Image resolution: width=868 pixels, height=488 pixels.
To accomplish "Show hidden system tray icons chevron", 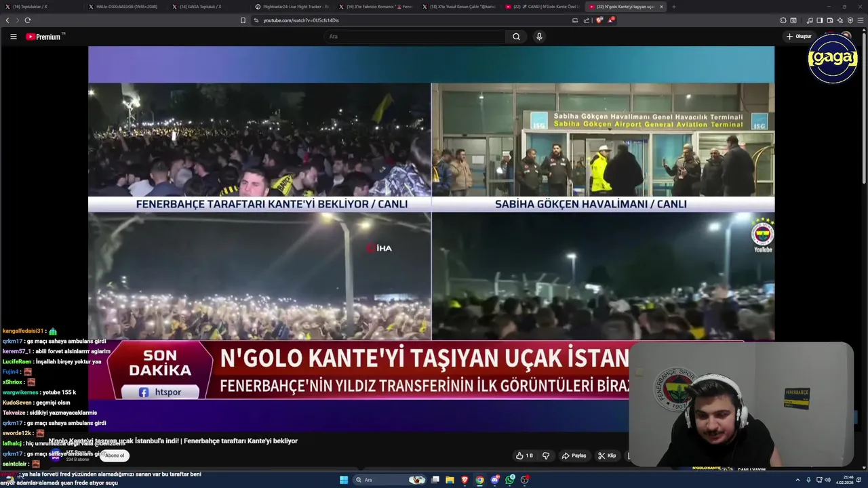I will (798, 480).
